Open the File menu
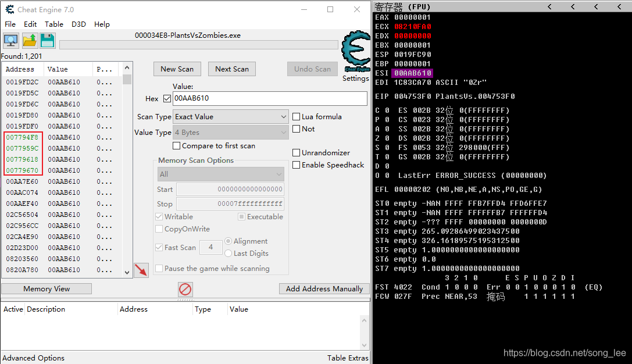The height and width of the screenshot is (364, 632). coord(10,24)
